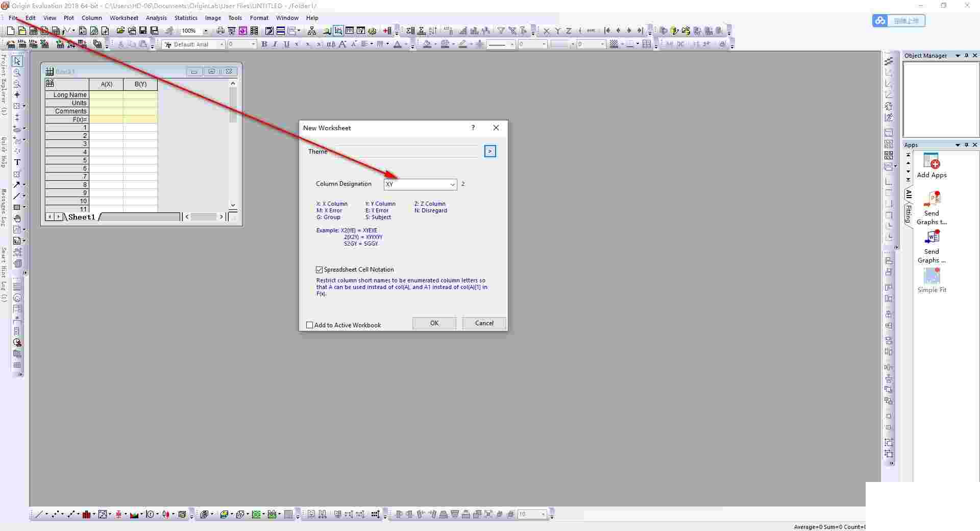Pin the Object Manager panel
The height and width of the screenshot is (531, 980).
(966, 56)
